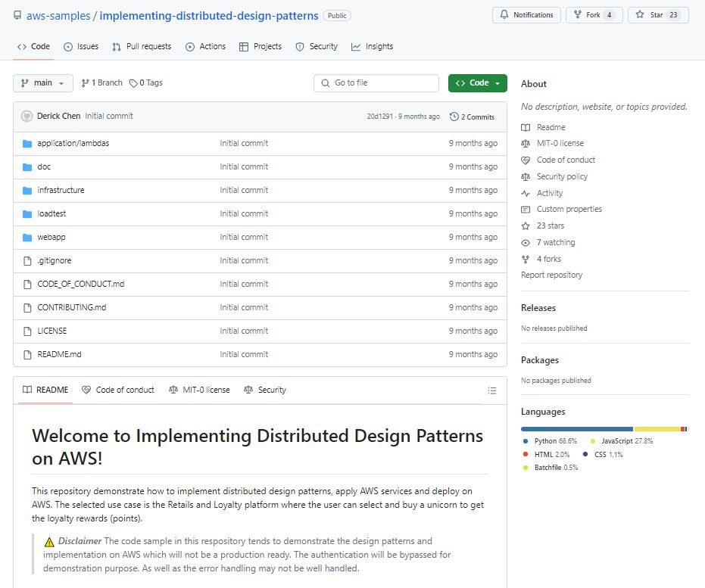
Task: Click the folder icon for infrastructure
Action: point(27,190)
